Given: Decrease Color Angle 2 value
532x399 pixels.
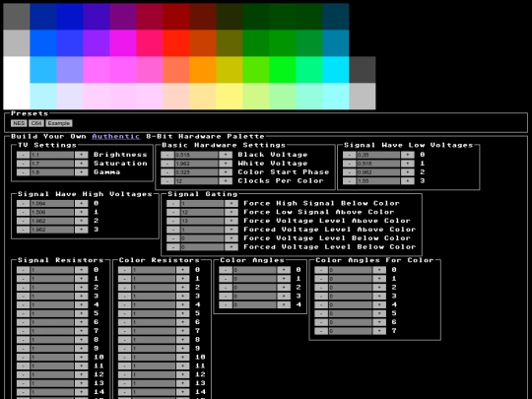Looking at the screenshot, I should point(226,288).
